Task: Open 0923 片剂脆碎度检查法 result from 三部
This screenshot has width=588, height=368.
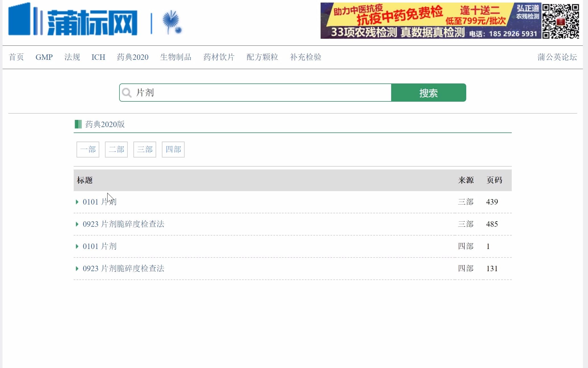Action: (x=123, y=224)
